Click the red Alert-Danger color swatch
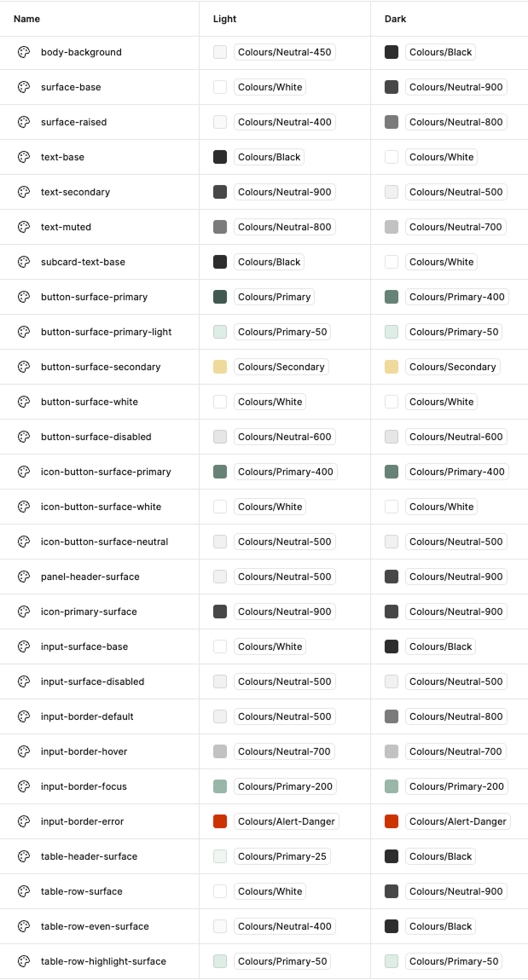This screenshot has height=980, width=528. [220, 821]
